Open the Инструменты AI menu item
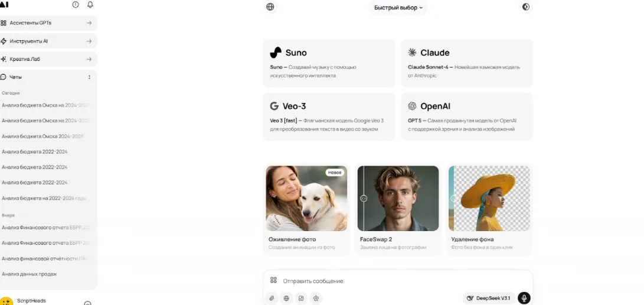644x305 pixels. click(x=48, y=41)
